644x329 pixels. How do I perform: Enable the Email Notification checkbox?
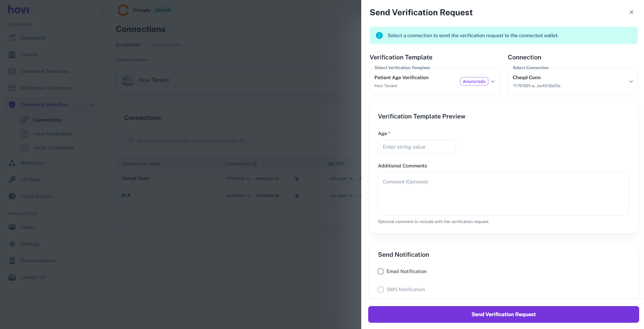pyautogui.click(x=381, y=271)
